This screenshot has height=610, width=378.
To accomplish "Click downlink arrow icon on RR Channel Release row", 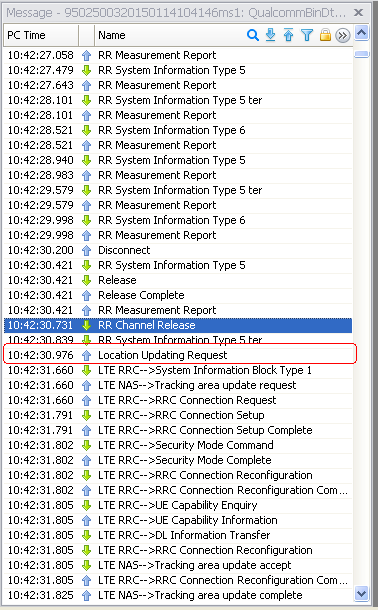I will [86, 325].
